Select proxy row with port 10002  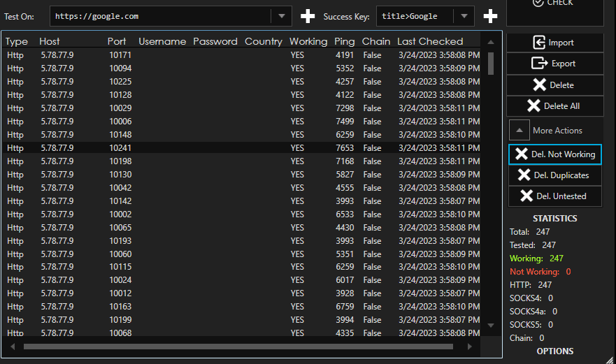pos(242,214)
